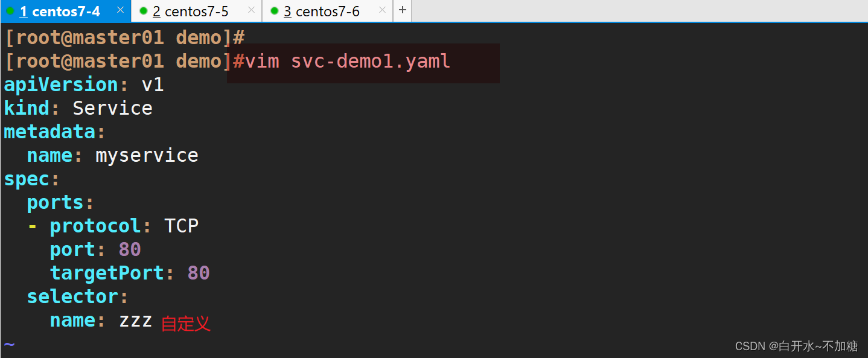
Task: Close the centos7-5 tab
Action: [x=252, y=10]
